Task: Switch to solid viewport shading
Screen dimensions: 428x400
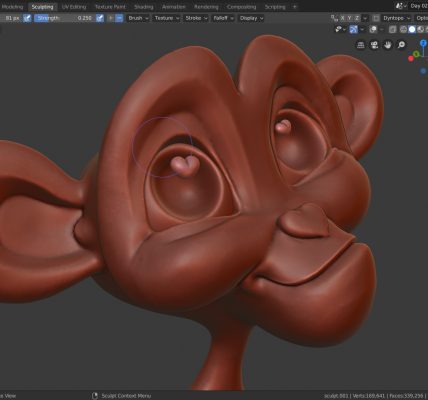Action: point(412,30)
